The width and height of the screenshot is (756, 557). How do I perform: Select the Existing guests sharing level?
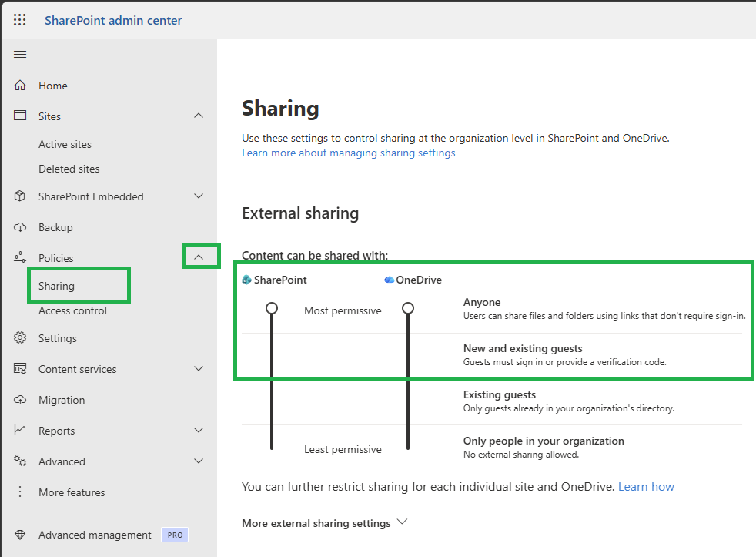(x=500, y=394)
